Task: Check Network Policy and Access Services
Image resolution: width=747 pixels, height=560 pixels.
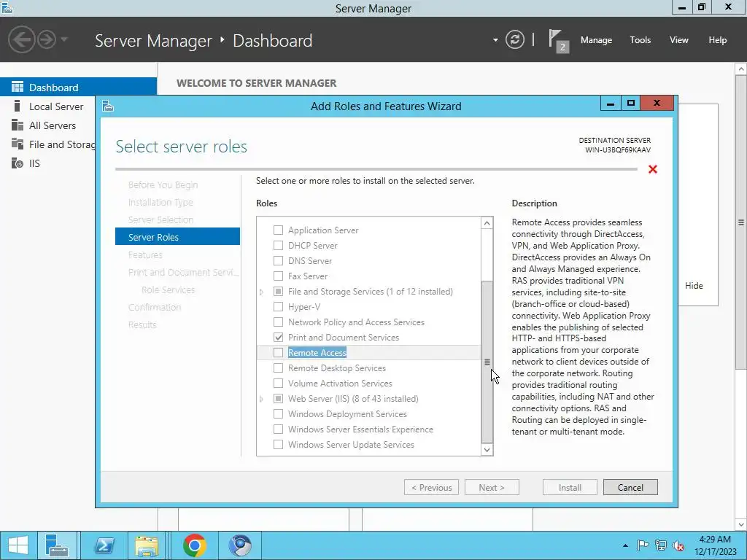Action: (278, 322)
